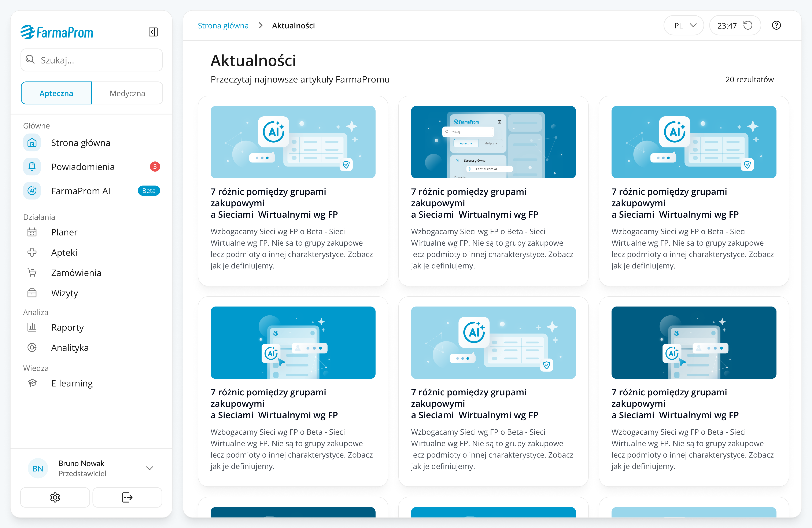Click Strona główna breadcrumb link
812x528 pixels.
pos(223,26)
